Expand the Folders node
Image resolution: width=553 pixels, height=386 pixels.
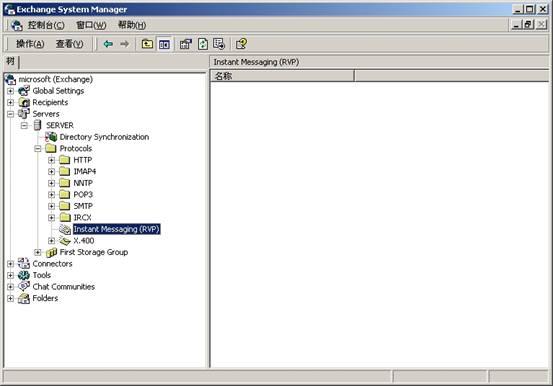coord(11,298)
